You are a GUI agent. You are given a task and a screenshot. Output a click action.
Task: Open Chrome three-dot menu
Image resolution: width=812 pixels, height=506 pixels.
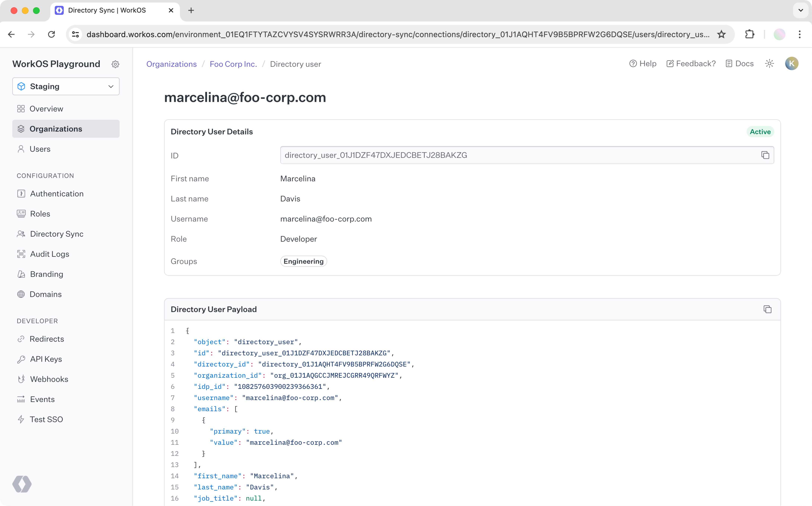coord(800,34)
